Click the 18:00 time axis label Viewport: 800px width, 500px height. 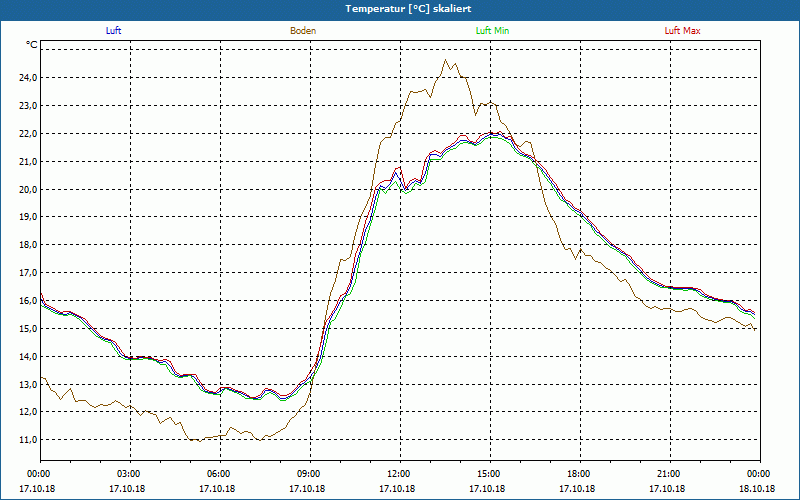[x=580, y=474]
